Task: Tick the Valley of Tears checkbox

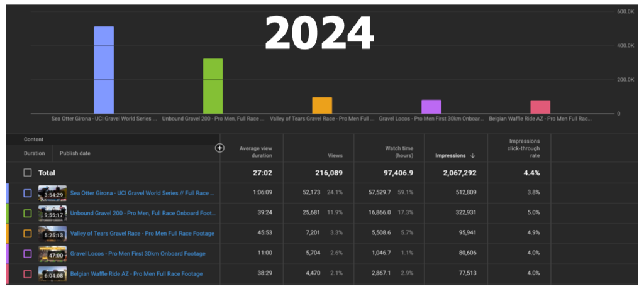Action: 27,234
